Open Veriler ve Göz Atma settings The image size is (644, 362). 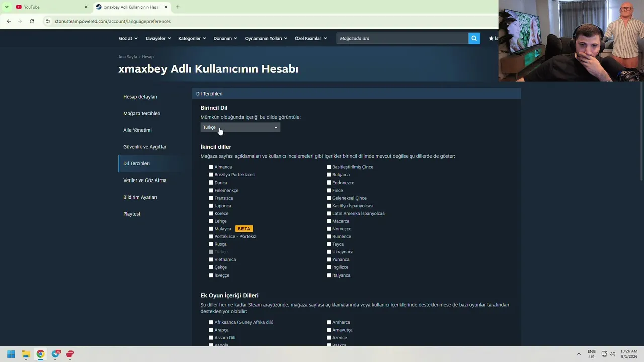(x=145, y=180)
